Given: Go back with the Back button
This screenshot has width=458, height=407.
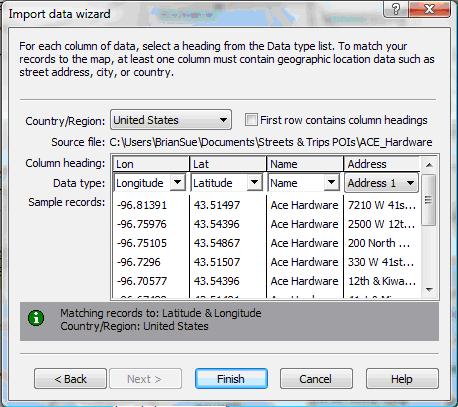Looking at the screenshot, I should (70, 379).
